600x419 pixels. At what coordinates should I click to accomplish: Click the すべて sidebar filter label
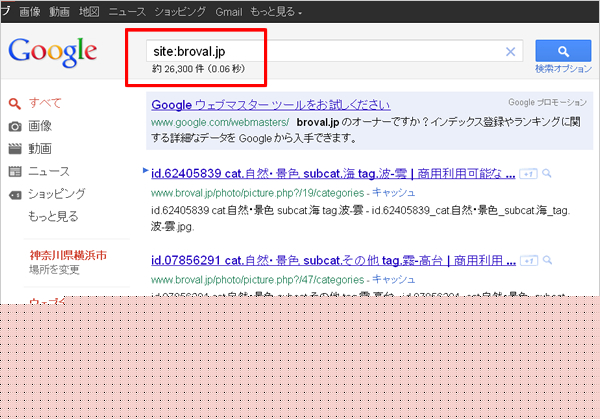point(45,103)
